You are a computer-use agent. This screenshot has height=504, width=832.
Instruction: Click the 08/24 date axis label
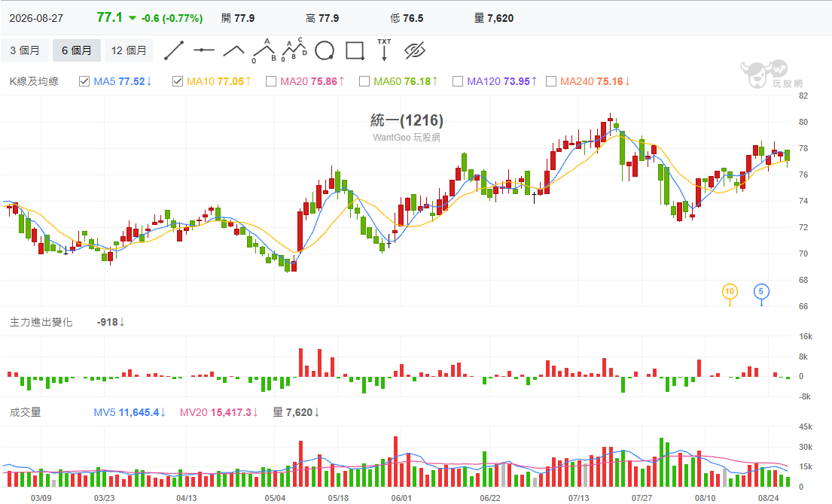[768, 498]
